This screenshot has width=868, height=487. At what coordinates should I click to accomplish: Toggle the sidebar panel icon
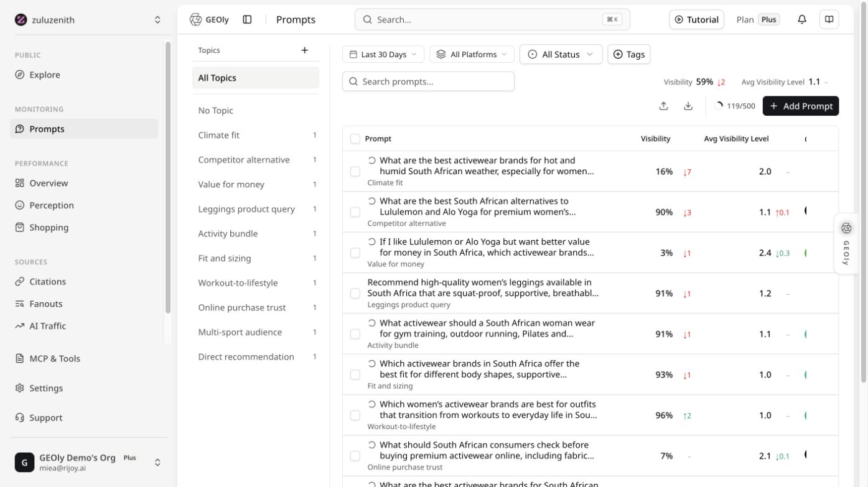click(x=247, y=19)
